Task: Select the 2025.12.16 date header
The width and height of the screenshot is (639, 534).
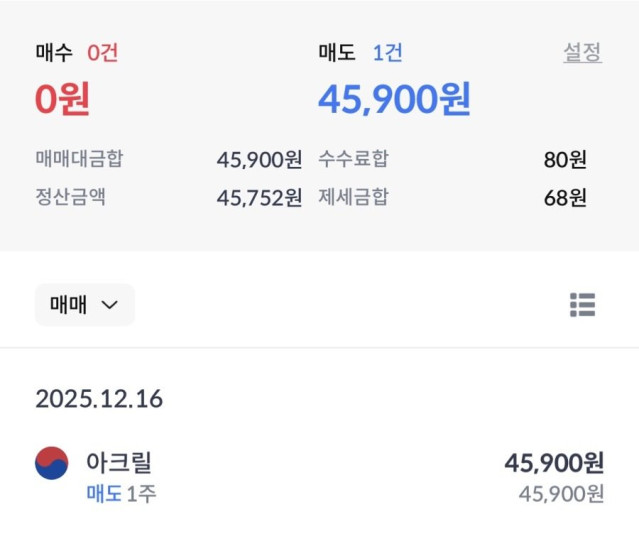Action: pos(99,399)
